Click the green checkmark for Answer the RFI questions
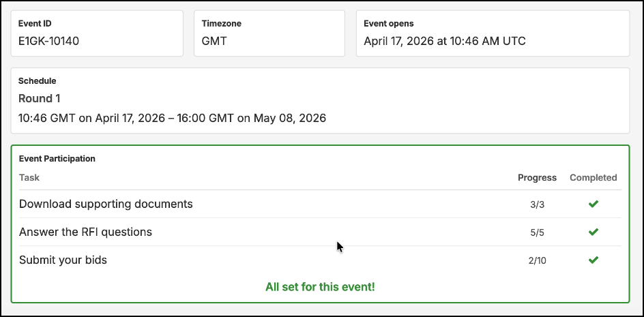 click(593, 232)
